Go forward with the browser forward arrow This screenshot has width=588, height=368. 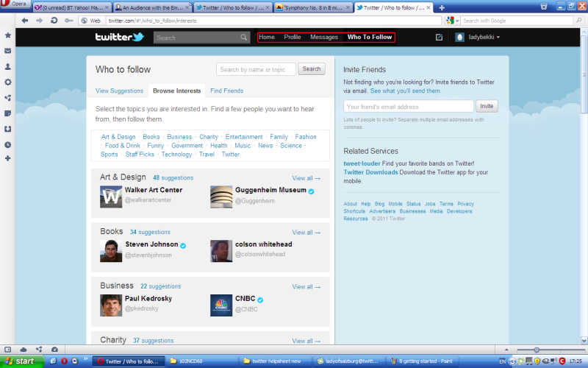39,21
